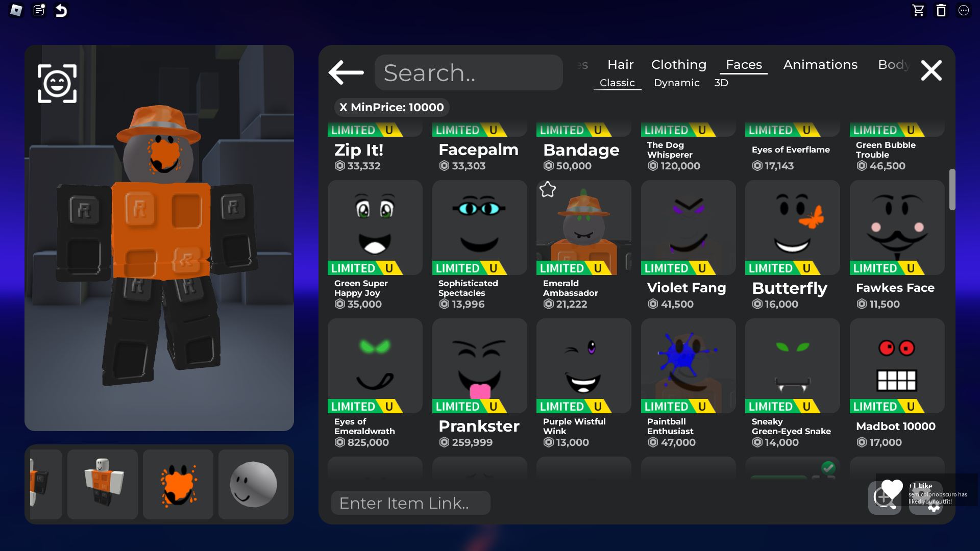The width and height of the screenshot is (980, 551).
Task: Click the shopping cart icon
Action: [x=918, y=10]
